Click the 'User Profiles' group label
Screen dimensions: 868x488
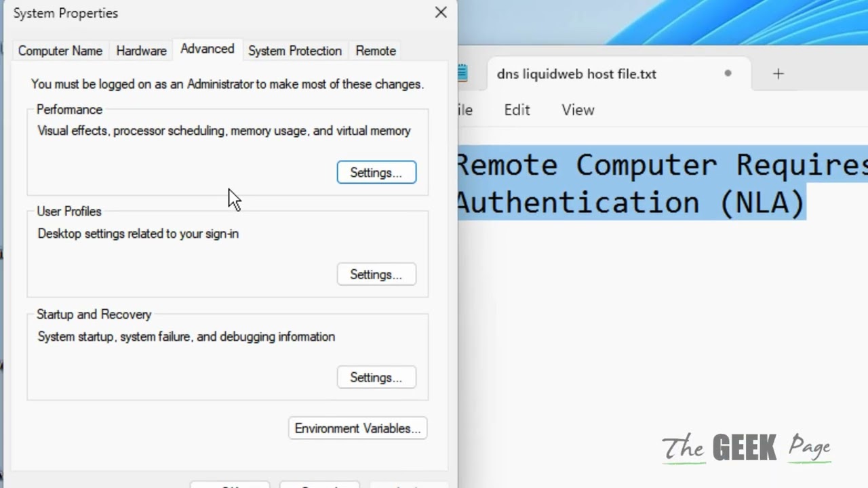(x=68, y=211)
